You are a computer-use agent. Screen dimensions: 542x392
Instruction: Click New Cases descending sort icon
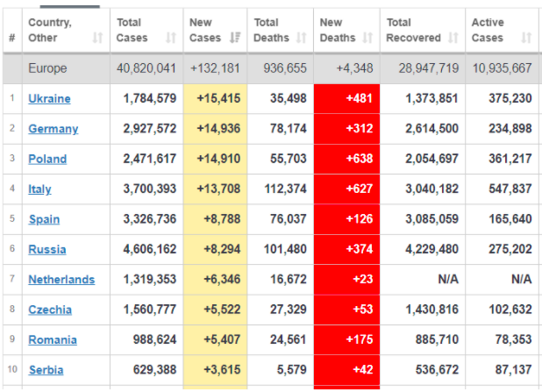[235, 38]
